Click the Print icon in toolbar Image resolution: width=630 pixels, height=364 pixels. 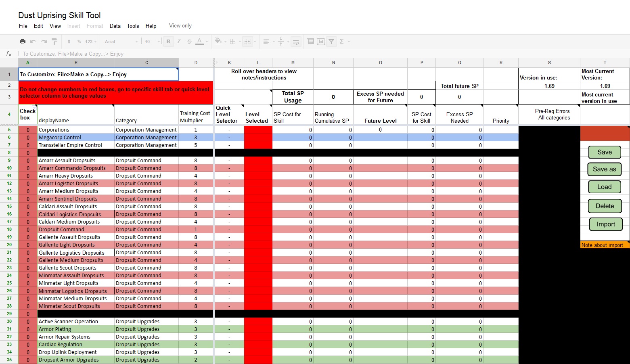click(x=23, y=42)
